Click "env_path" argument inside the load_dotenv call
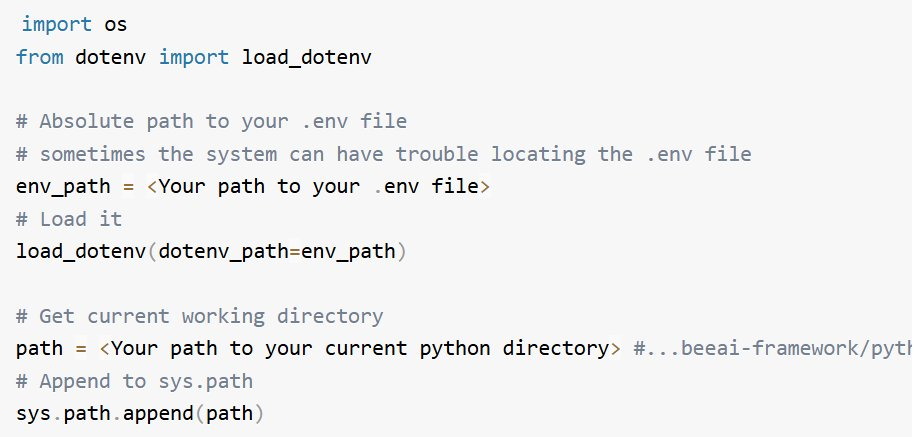Image resolution: width=917 pixels, height=437 pixels. (x=349, y=251)
